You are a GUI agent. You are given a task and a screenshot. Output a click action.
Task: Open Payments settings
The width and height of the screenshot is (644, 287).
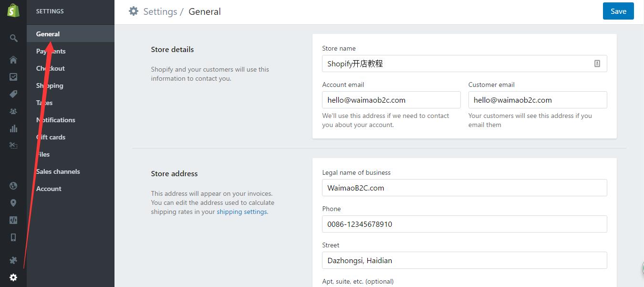coord(71,51)
